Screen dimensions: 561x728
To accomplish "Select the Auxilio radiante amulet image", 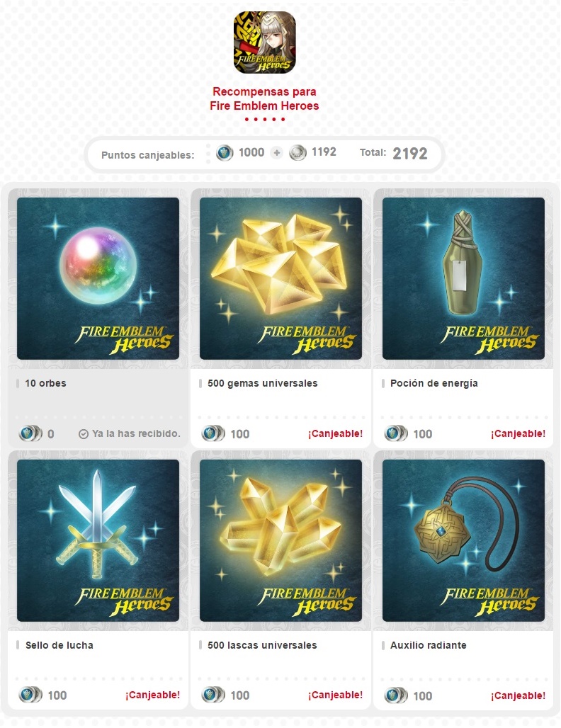I will [463, 540].
